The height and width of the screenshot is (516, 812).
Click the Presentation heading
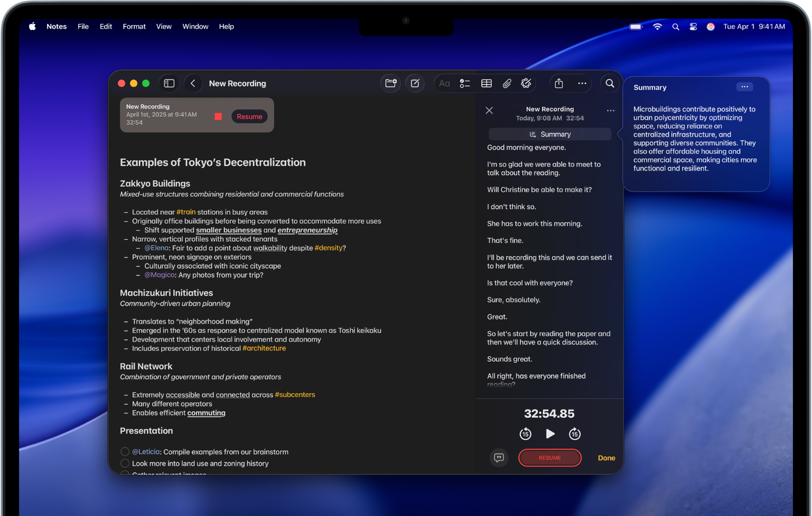147,431
